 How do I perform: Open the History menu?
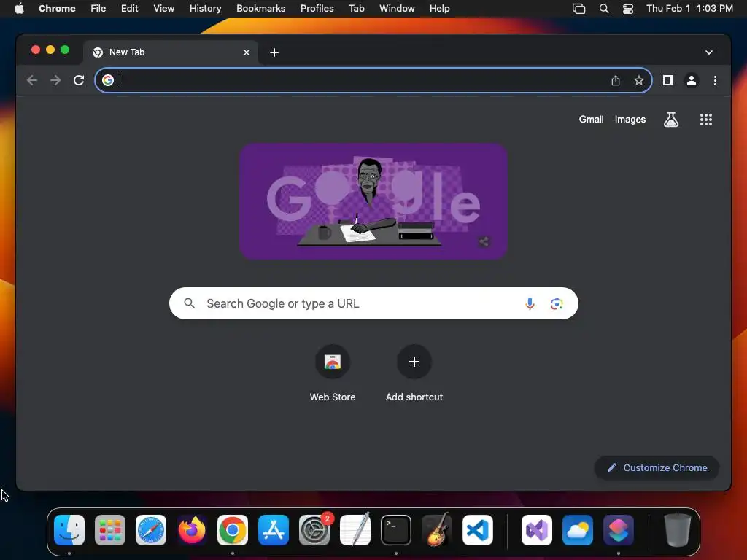point(205,9)
